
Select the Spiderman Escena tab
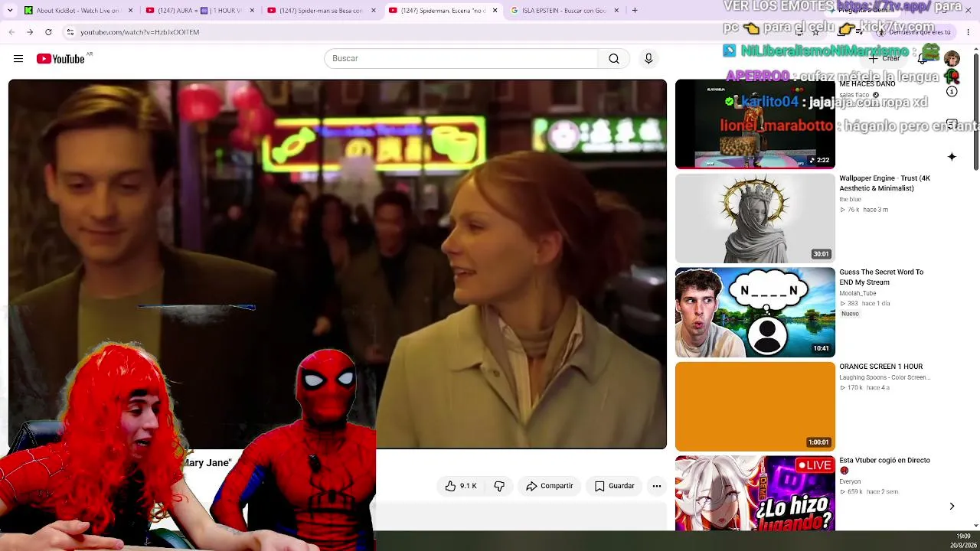443,11
